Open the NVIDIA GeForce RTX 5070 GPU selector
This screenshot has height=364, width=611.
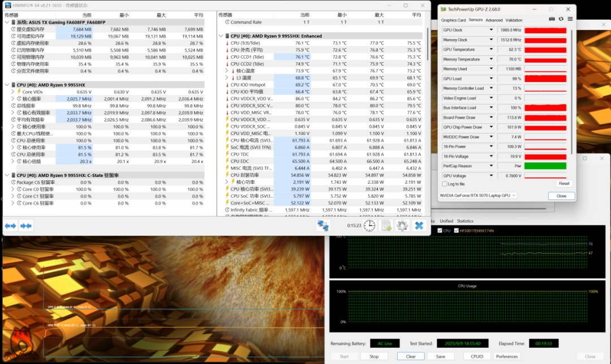[477, 196]
